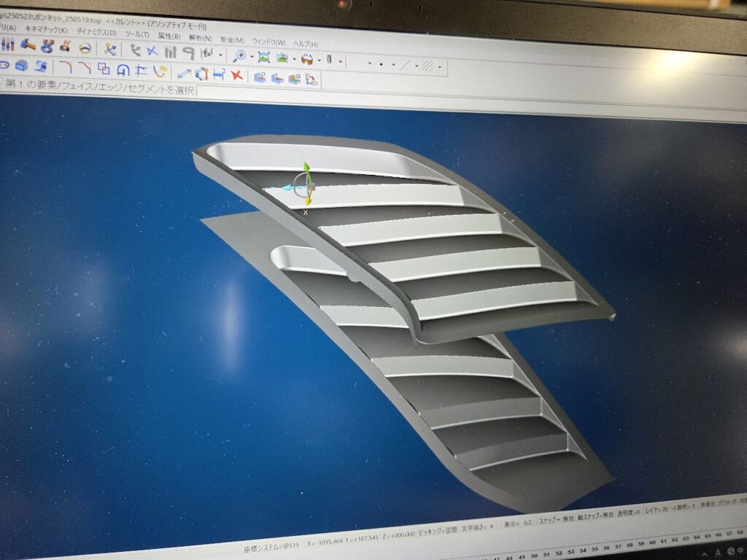Click the blue diagonal move arrow icon
The width and height of the screenshot is (747, 560).
[184, 74]
